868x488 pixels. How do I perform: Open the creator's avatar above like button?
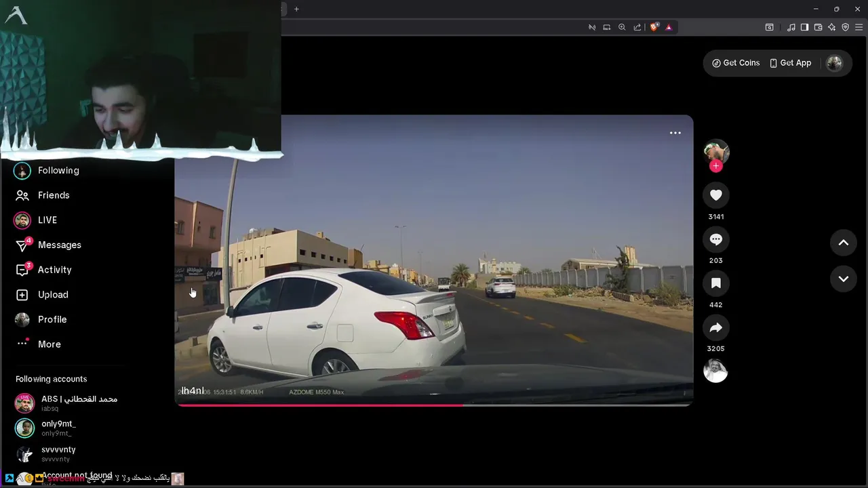(x=716, y=151)
